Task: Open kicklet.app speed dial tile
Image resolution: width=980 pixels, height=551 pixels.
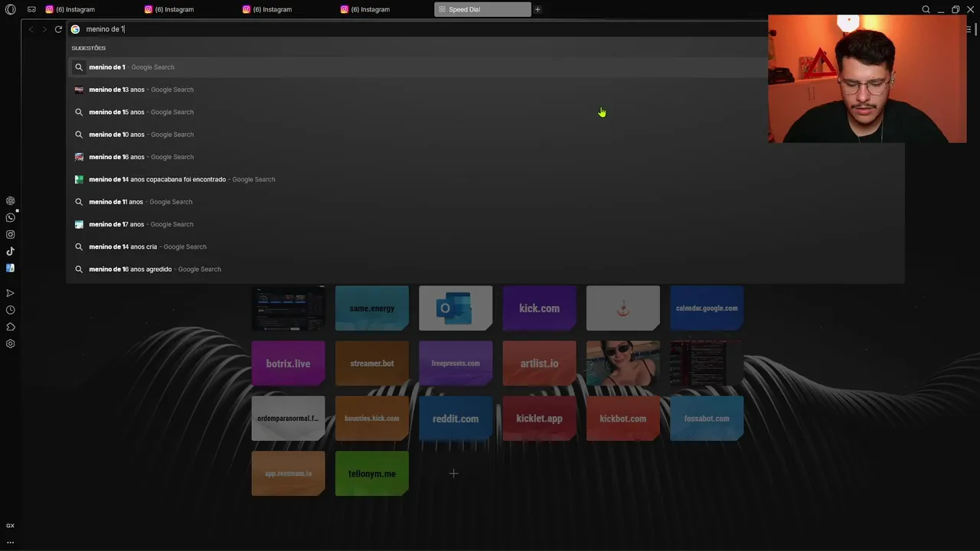Action: coord(539,419)
